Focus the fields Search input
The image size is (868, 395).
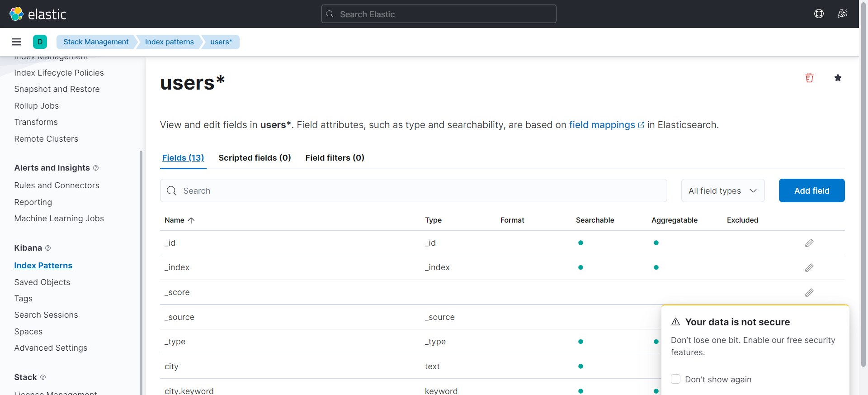(413, 190)
